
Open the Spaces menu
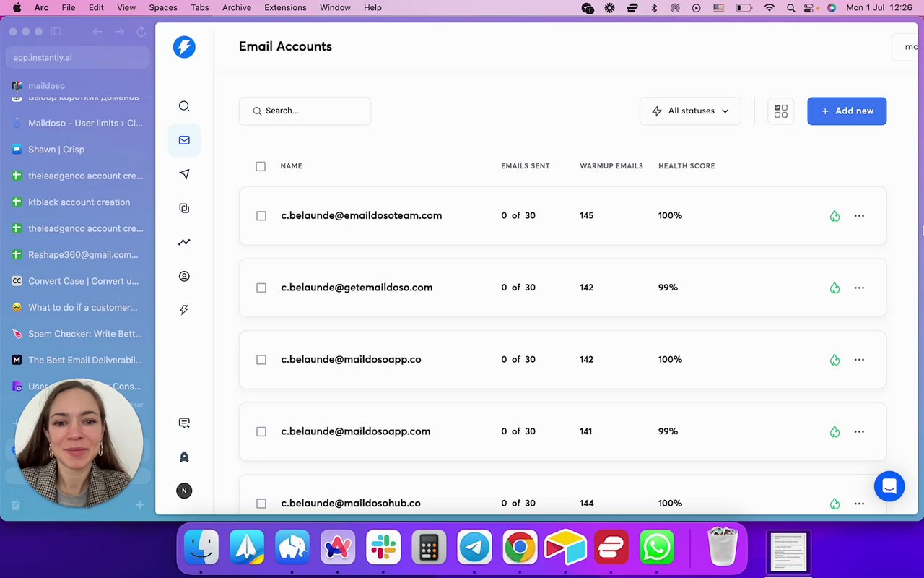click(163, 7)
